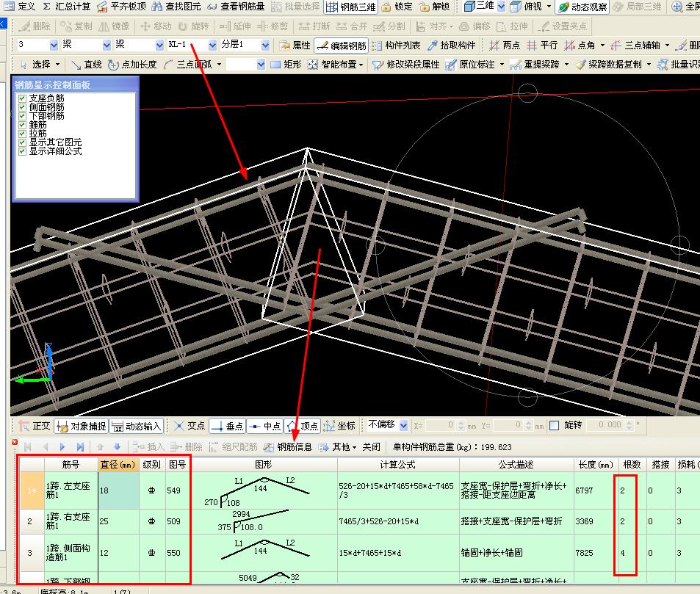Image resolution: width=700 pixels, height=594 pixels.
Task: Open 构件列表 component list
Action: coord(397,45)
